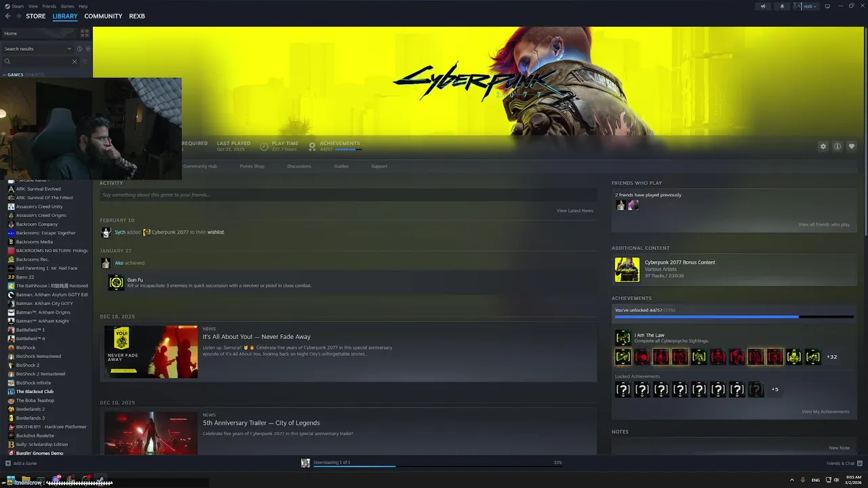868x488 pixels.
Task: Open the View menu
Action: 33,6
